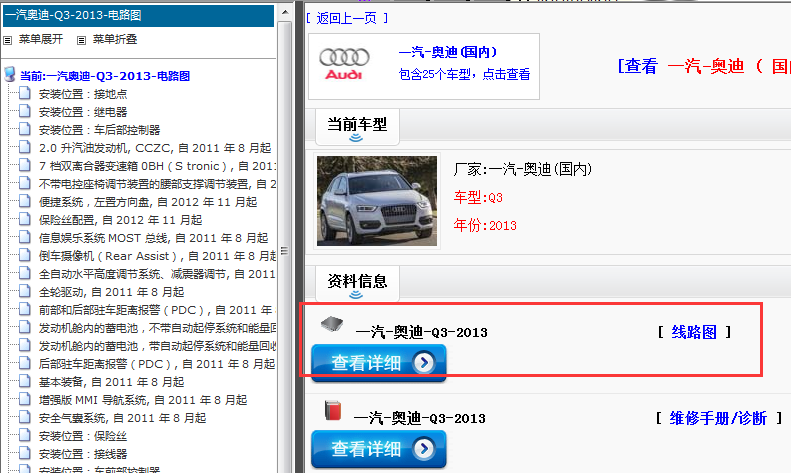
Task: Click the red book icon beside 维修手册 entry
Action: 333,410
